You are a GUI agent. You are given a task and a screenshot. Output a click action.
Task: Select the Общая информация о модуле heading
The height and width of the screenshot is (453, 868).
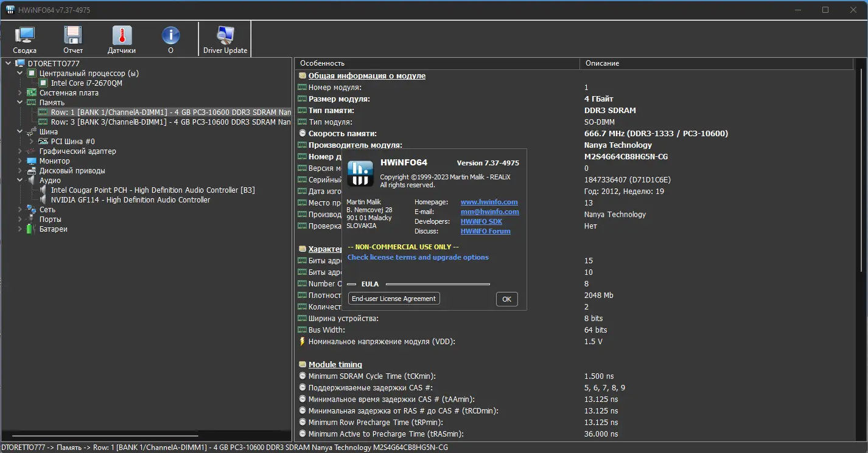[367, 76]
